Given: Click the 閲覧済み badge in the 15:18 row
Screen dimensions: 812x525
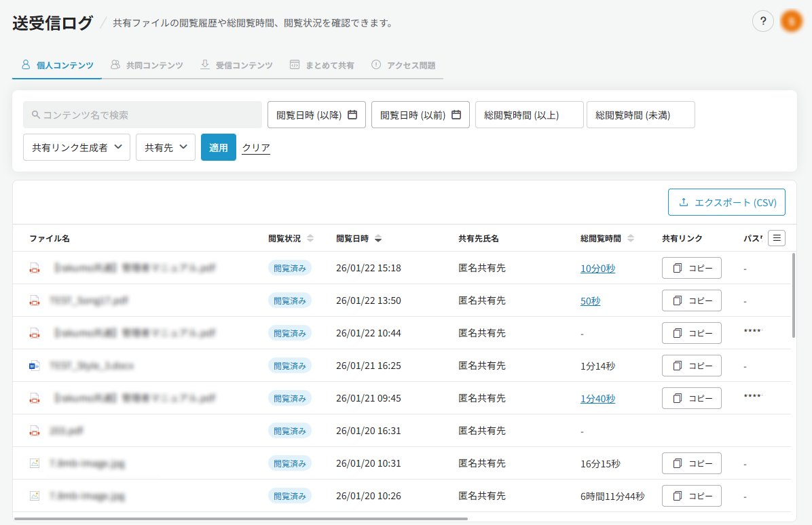Looking at the screenshot, I should (x=289, y=268).
